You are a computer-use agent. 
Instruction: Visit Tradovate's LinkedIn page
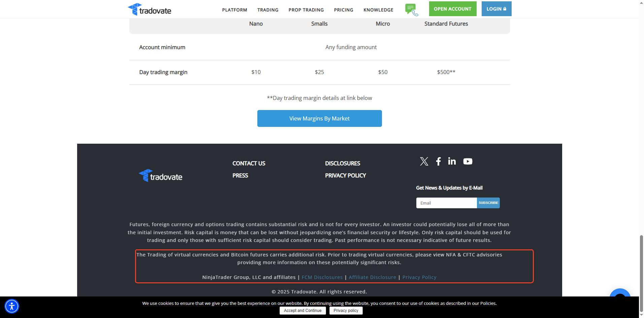pos(452,161)
